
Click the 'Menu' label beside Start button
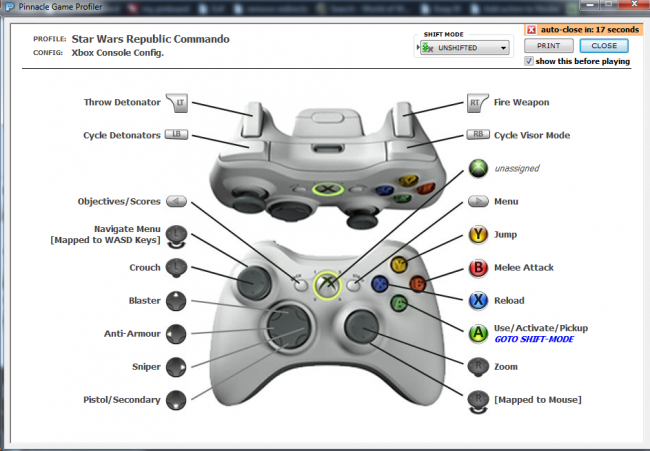[x=506, y=201]
